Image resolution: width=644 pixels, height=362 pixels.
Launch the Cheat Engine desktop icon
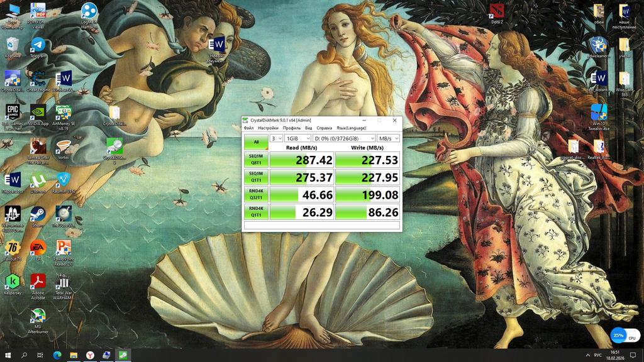click(38, 79)
